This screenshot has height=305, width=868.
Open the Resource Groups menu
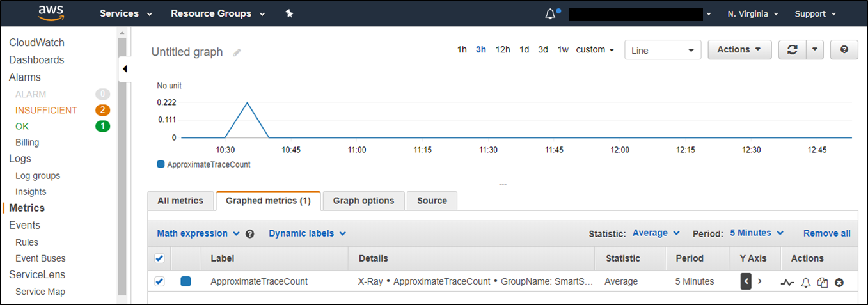(217, 13)
